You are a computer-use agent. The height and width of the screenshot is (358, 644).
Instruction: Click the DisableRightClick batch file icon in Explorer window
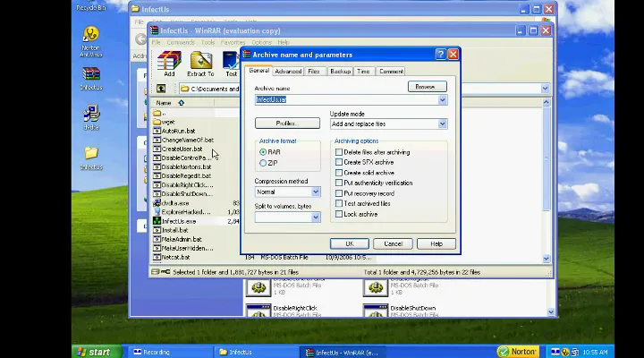258,311
